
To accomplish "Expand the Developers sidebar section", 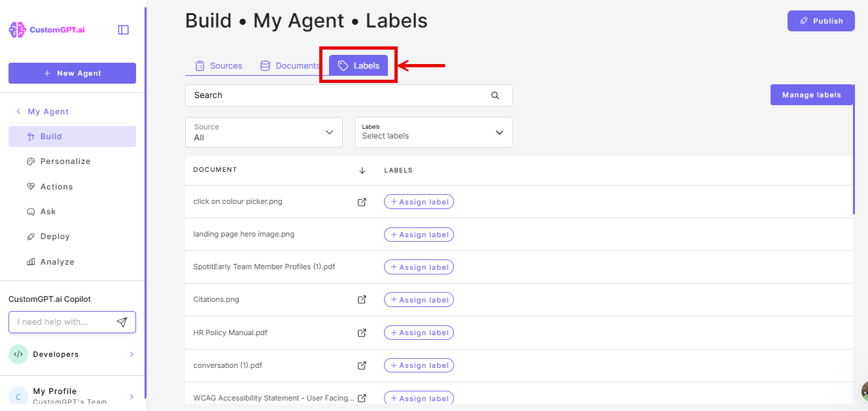I will (131, 353).
